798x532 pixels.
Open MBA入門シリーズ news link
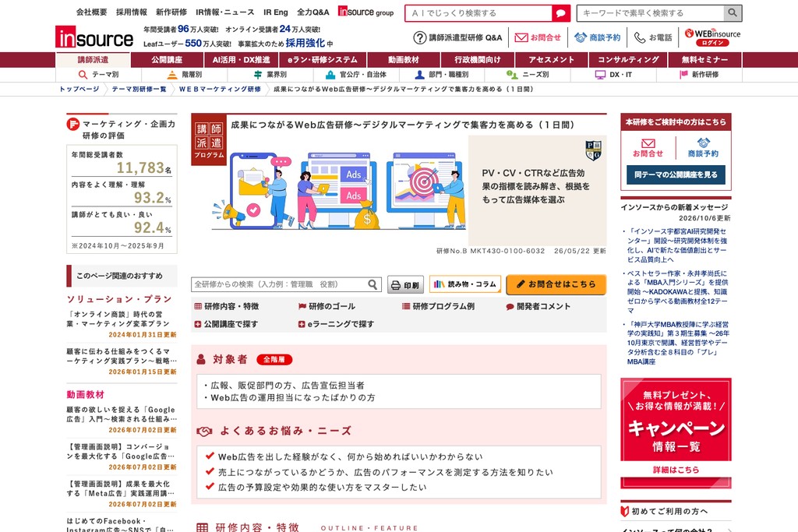point(677,292)
